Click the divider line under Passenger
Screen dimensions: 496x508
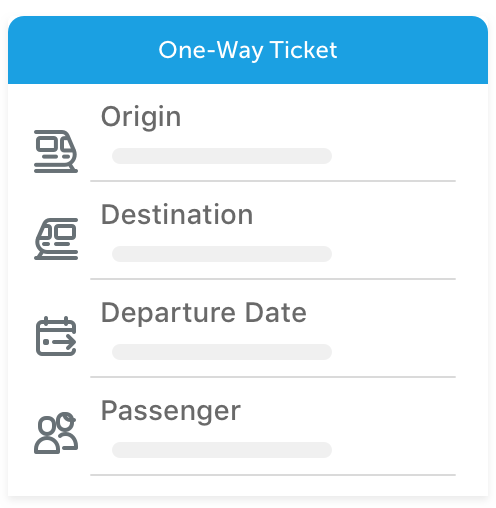pos(273,475)
